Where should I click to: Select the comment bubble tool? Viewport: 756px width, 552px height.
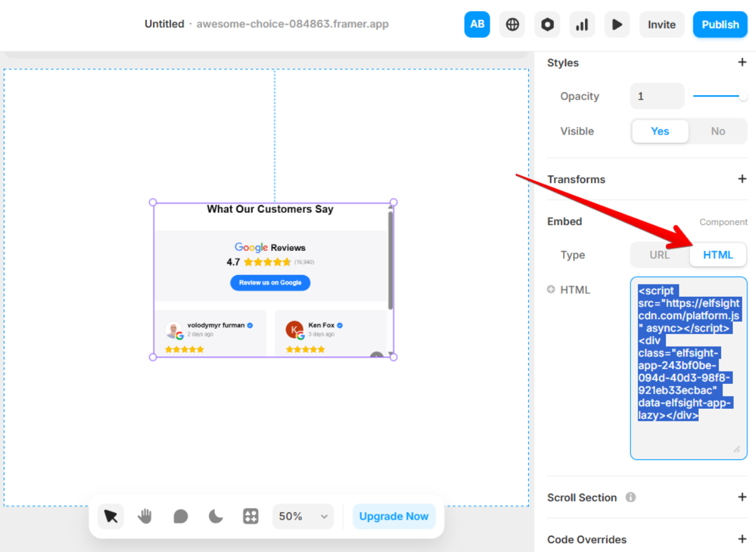pos(180,516)
